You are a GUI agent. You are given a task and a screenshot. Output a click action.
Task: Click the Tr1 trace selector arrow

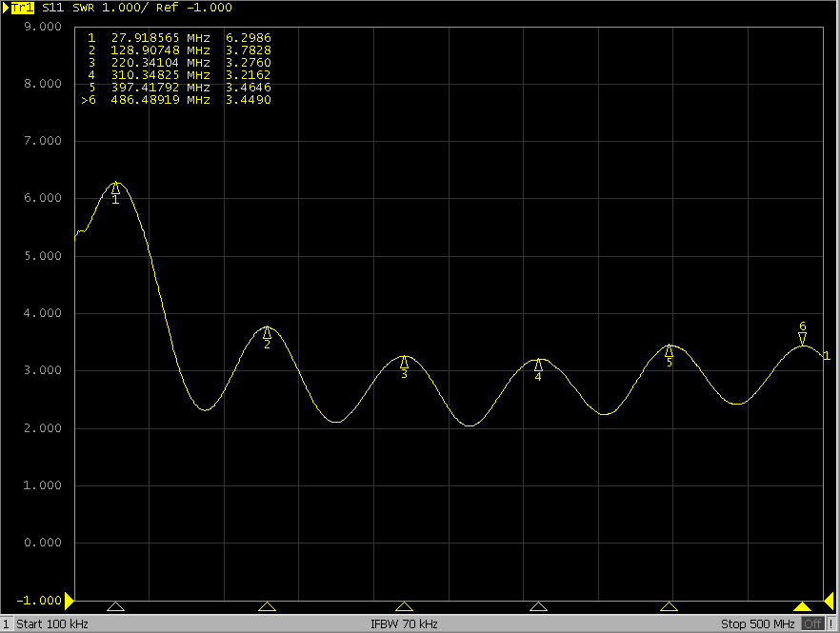(7, 8)
